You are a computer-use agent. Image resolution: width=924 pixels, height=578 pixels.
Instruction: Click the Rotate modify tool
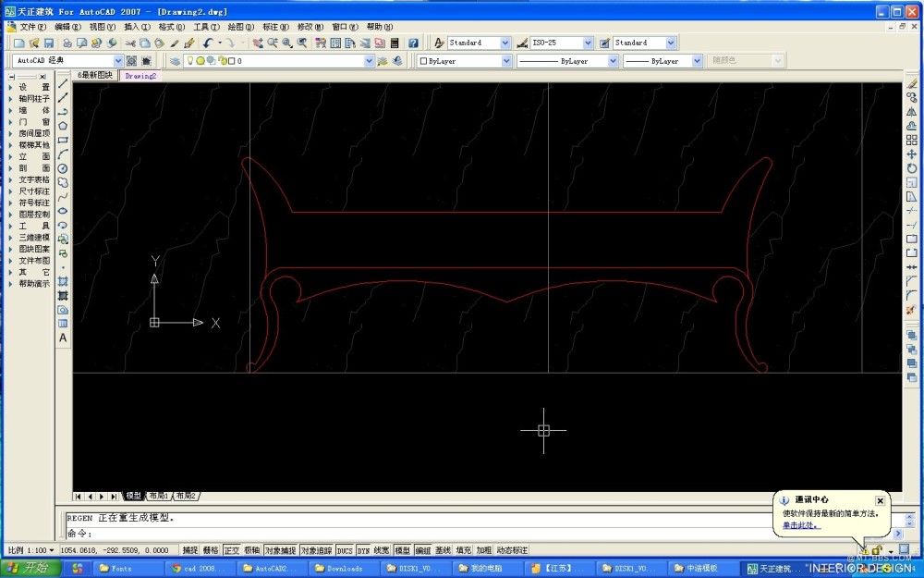(912, 168)
